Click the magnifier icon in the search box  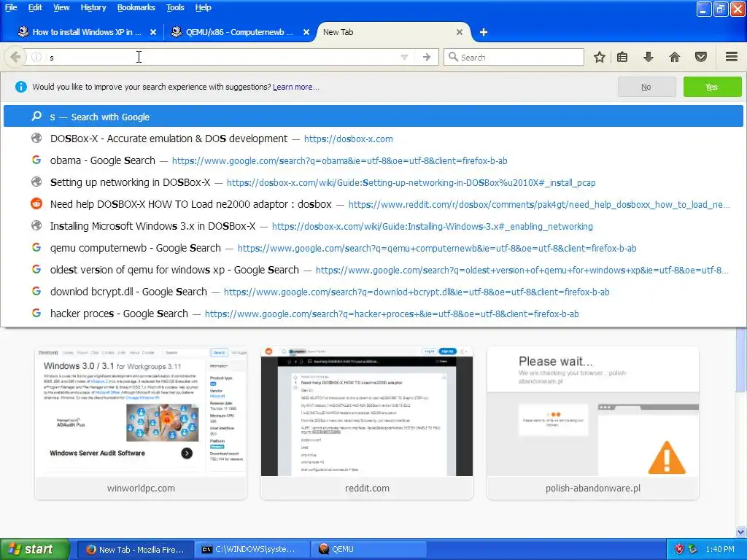(x=453, y=57)
